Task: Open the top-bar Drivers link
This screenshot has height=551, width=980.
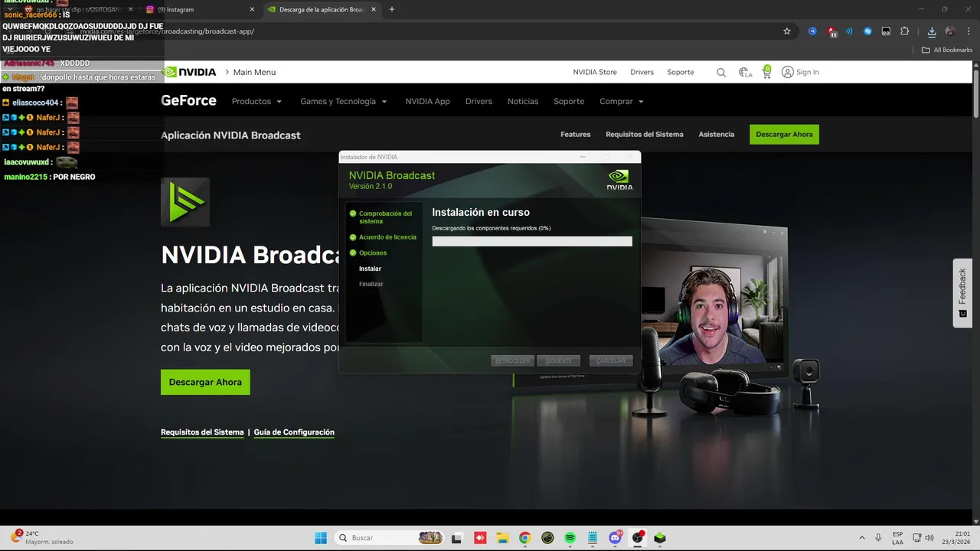Action: (x=642, y=72)
